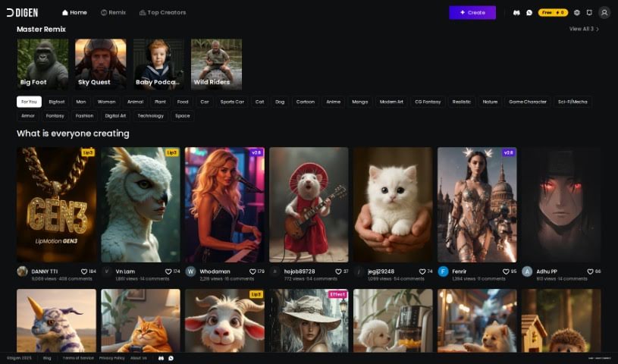Open the Remix tab
618x364 pixels.
(x=113, y=13)
